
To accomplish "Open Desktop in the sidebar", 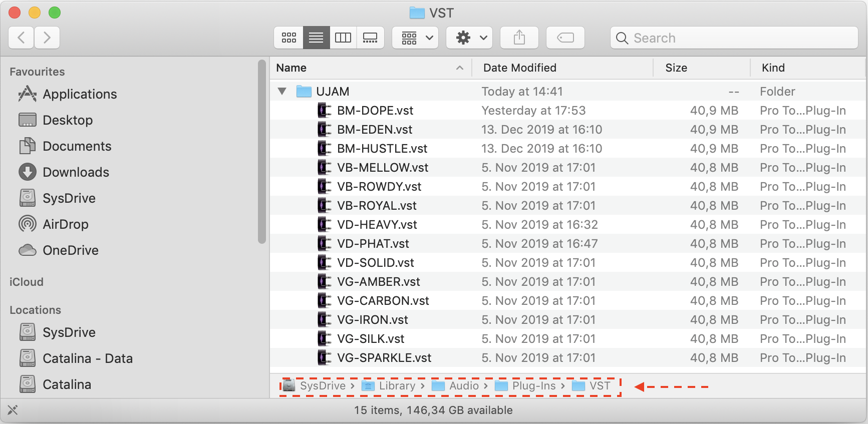I will (56, 120).
